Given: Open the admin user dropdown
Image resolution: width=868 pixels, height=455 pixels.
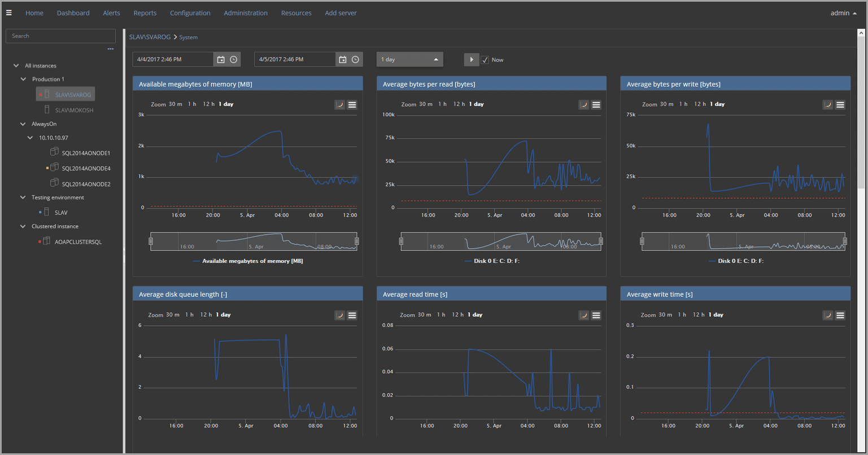Looking at the screenshot, I should coord(844,13).
